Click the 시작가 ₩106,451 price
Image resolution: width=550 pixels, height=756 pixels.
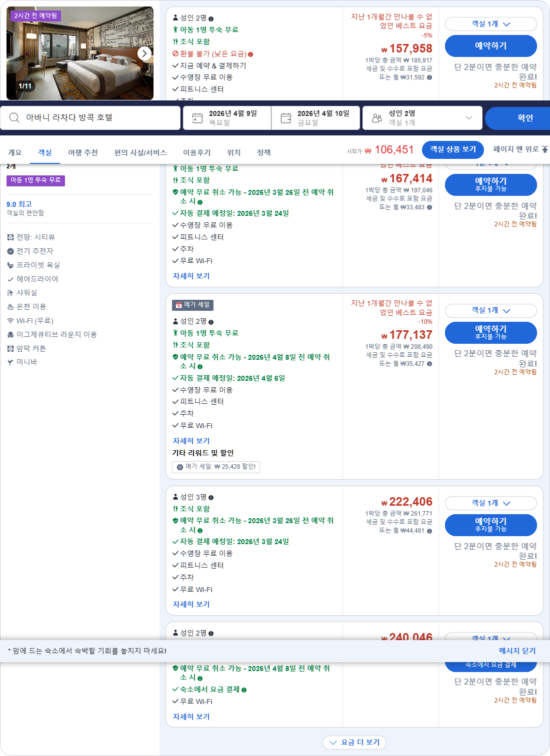pyautogui.click(x=380, y=150)
